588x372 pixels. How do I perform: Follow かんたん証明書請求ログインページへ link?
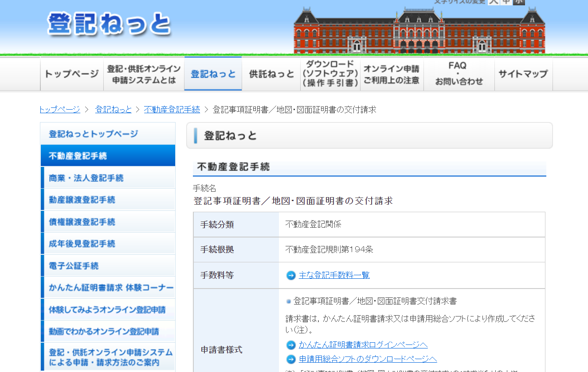pos(363,345)
